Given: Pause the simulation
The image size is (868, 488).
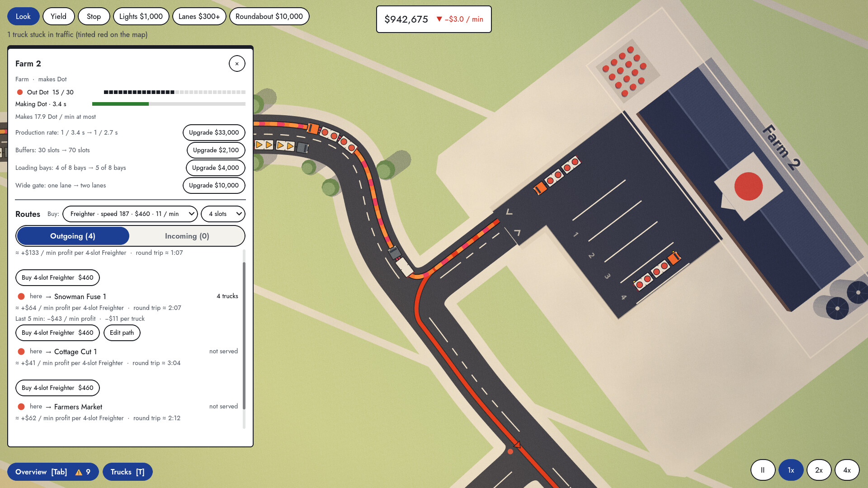Looking at the screenshot, I should [x=763, y=470].
